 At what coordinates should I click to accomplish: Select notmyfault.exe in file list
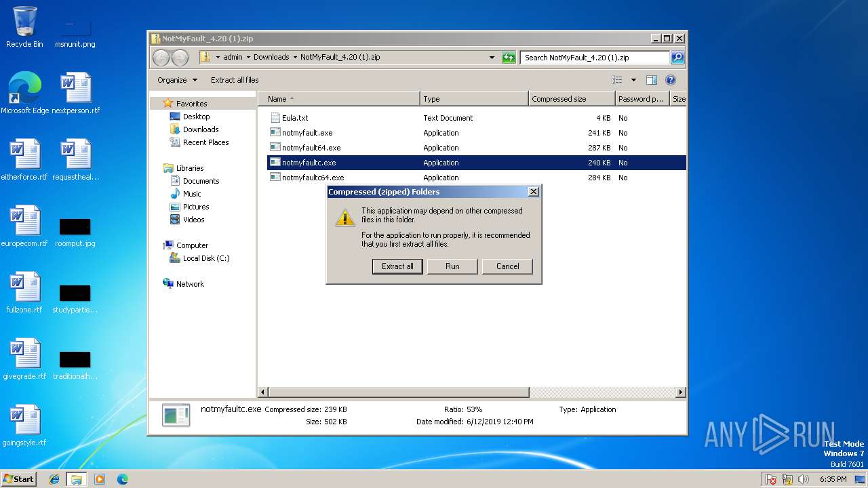(477, 133)
